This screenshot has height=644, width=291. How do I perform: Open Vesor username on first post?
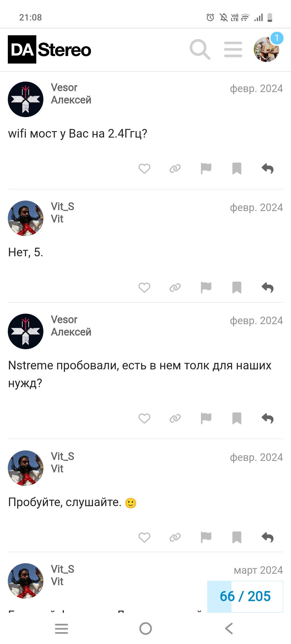[64, 87]
